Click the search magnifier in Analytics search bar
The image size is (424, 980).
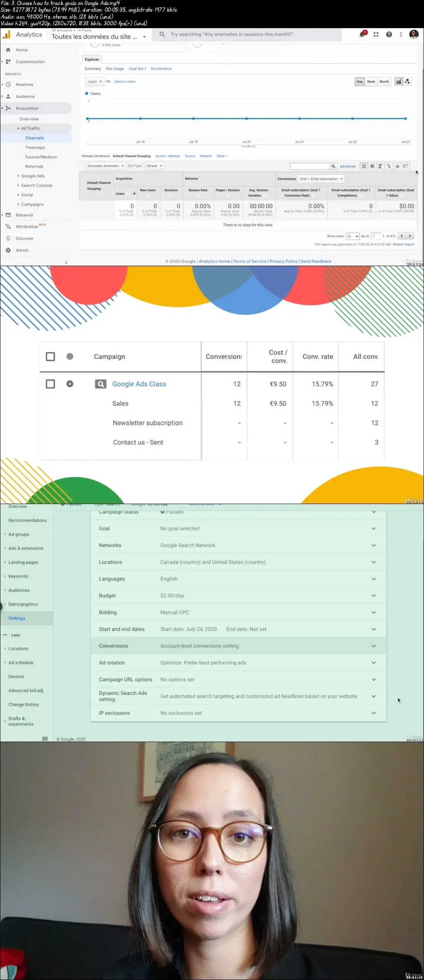pos(162,34)
